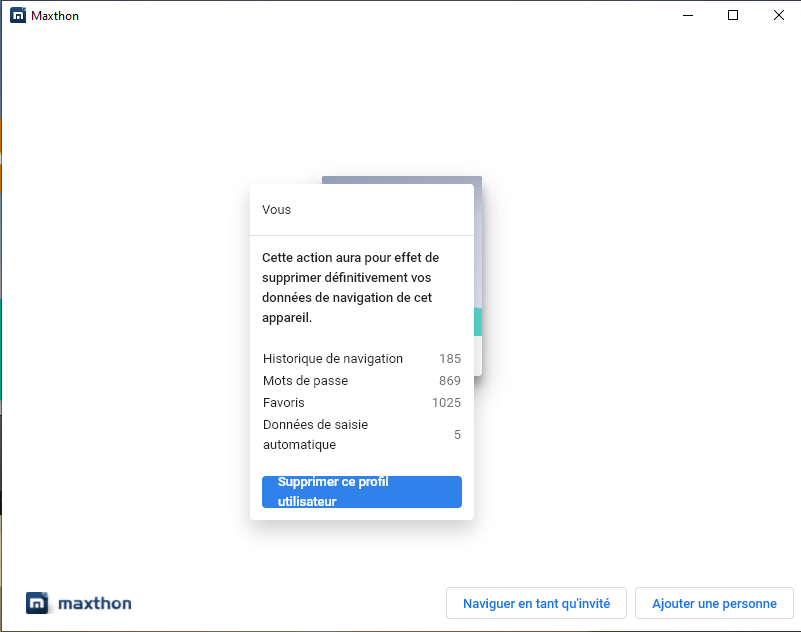Click the Maxthon logo at bottom left
801x632 pixels.
coord(79,603)
